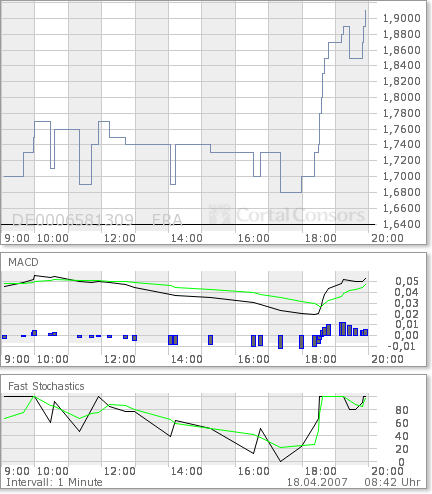The image size is (432, 494).
Task: Select 18:00 on the Fast Stochastics time axis
Action: (x=321, y=471)
